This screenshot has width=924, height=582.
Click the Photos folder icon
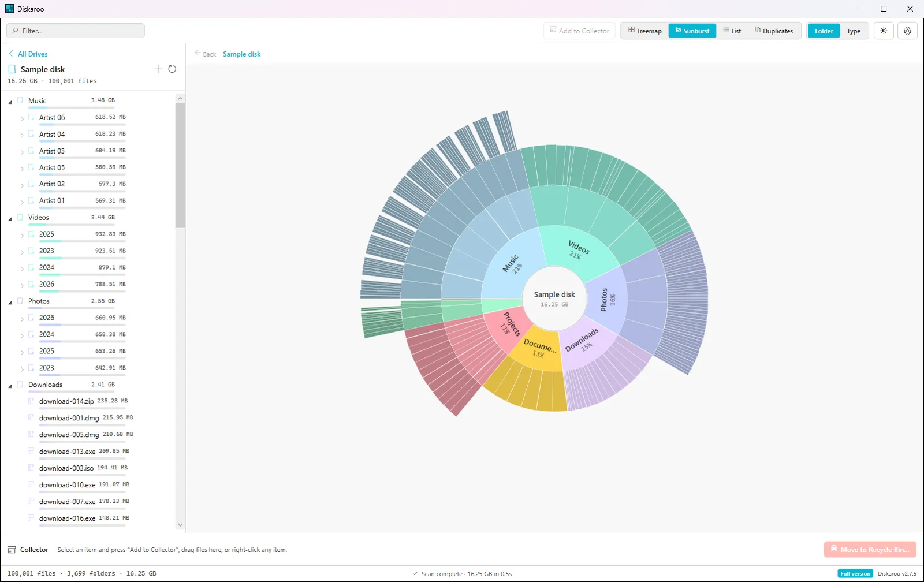20,301
